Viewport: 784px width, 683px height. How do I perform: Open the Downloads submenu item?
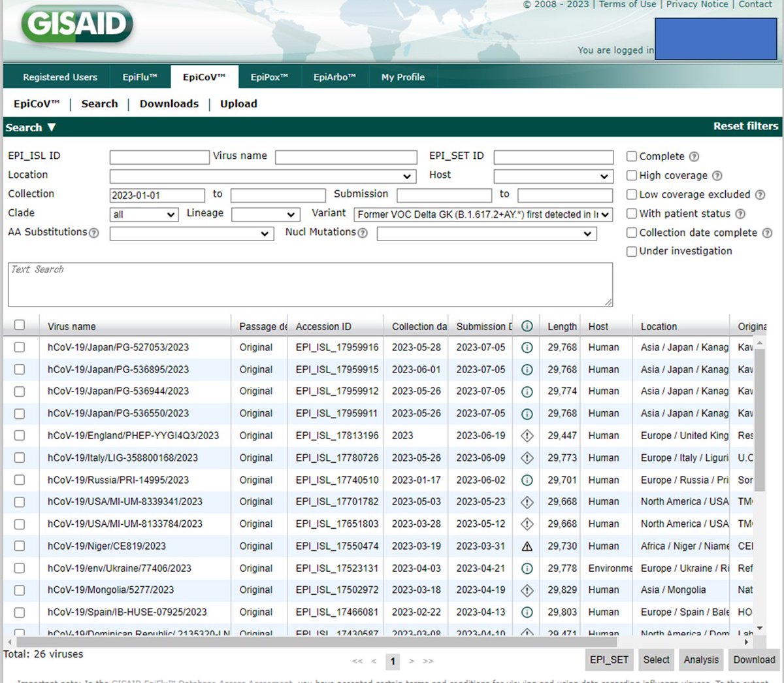tap(169, 104)
